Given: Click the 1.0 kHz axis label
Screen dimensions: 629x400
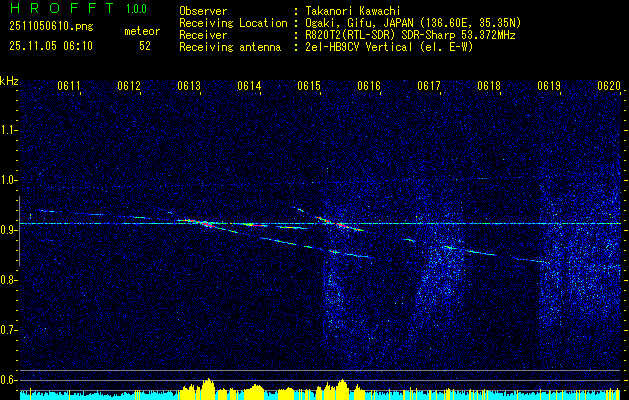Looking at the screenshot, I should click(7, 180).
